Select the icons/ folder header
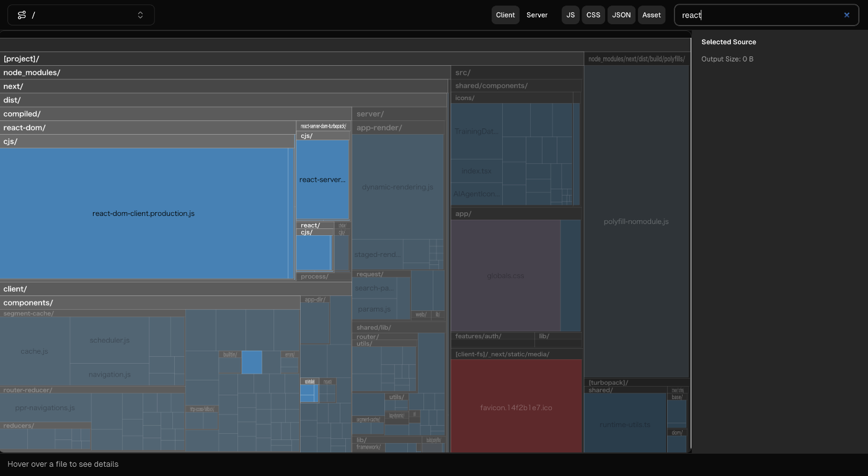Viewport: 868px width, 476px height. point(512,98)
